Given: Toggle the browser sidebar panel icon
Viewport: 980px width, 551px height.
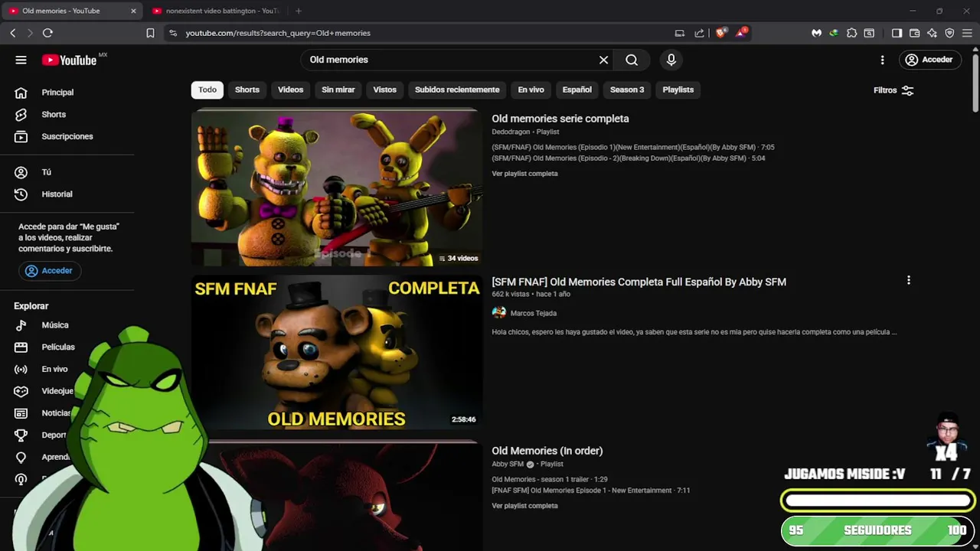Looking at the screenshot, I should coord(897,33).
